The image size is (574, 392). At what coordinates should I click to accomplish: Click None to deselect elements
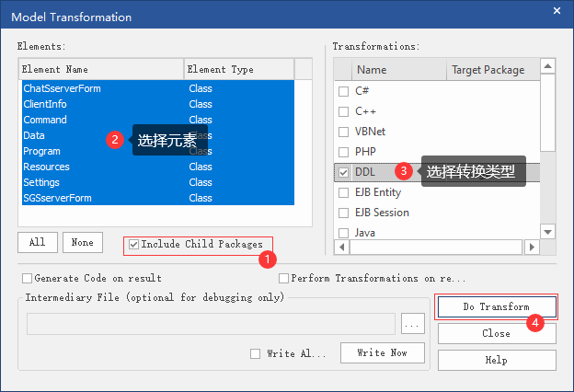83,242
